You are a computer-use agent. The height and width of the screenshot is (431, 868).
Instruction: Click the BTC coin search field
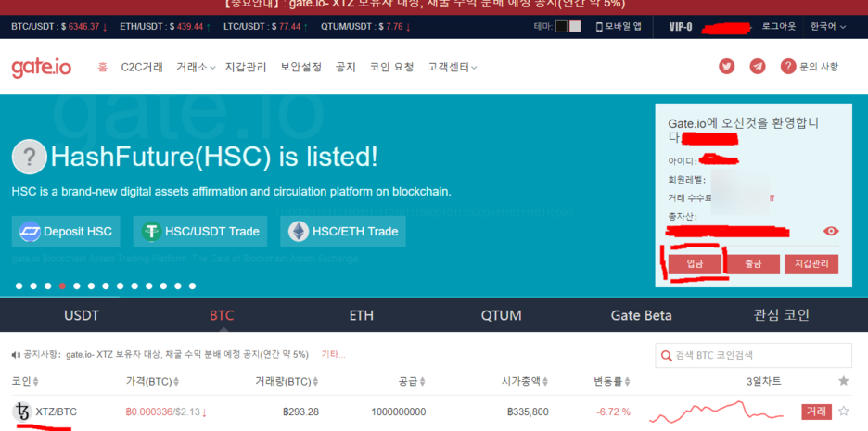[x=753, y=355]
